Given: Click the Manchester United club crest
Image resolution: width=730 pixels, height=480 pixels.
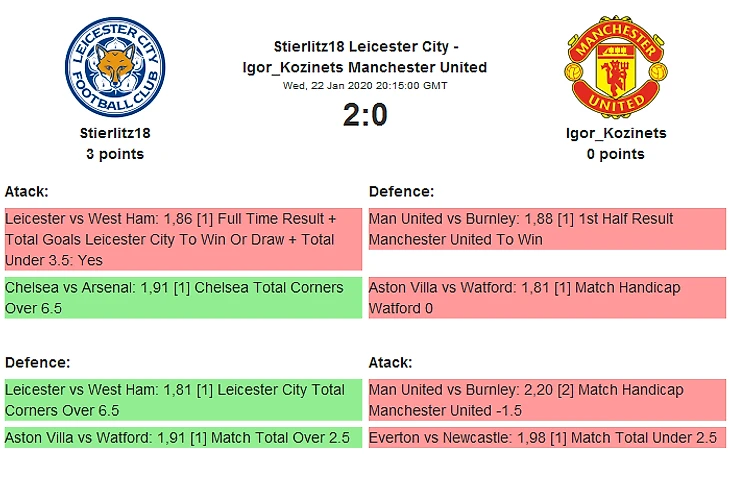Looking at the screenshot, I should pos(615,67).
